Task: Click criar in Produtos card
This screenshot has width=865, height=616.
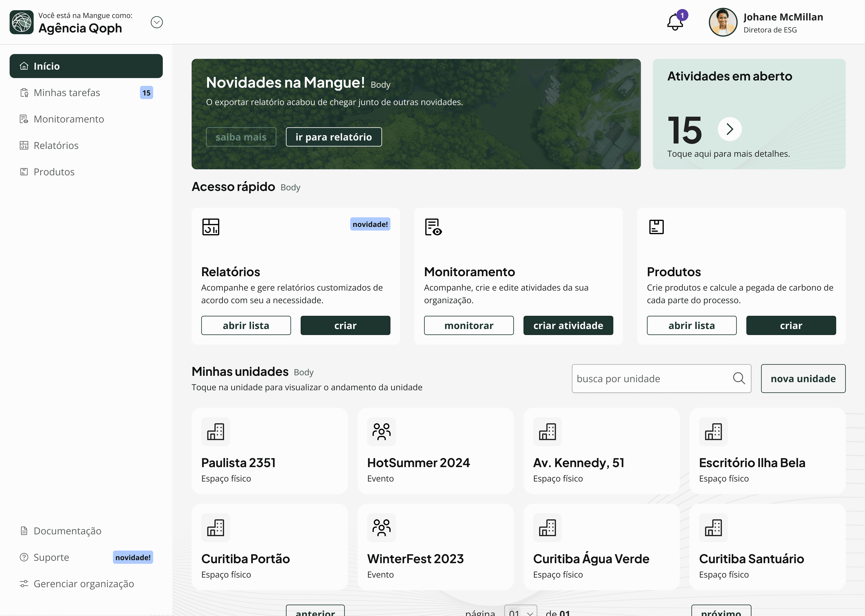Action: (x=791, y=325)
